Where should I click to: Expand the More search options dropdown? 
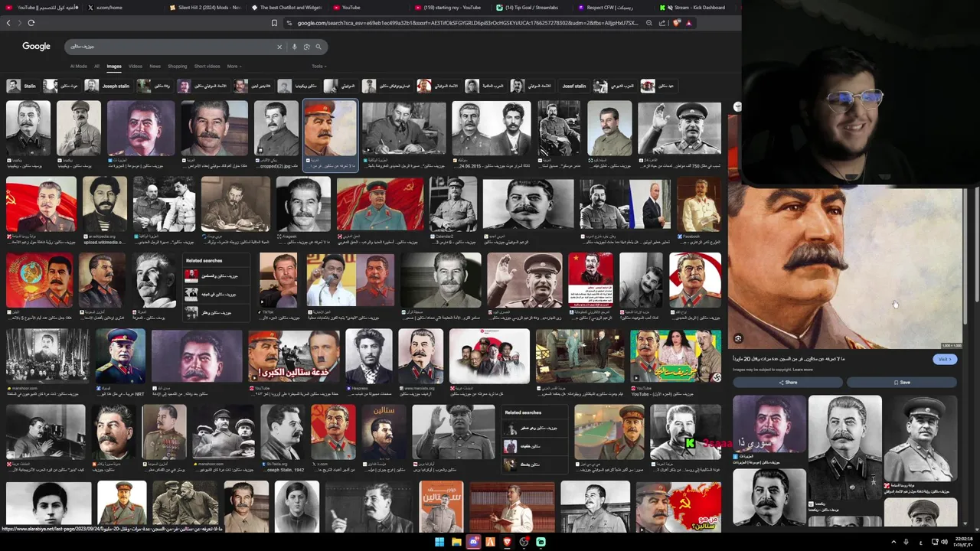(234, 67)
